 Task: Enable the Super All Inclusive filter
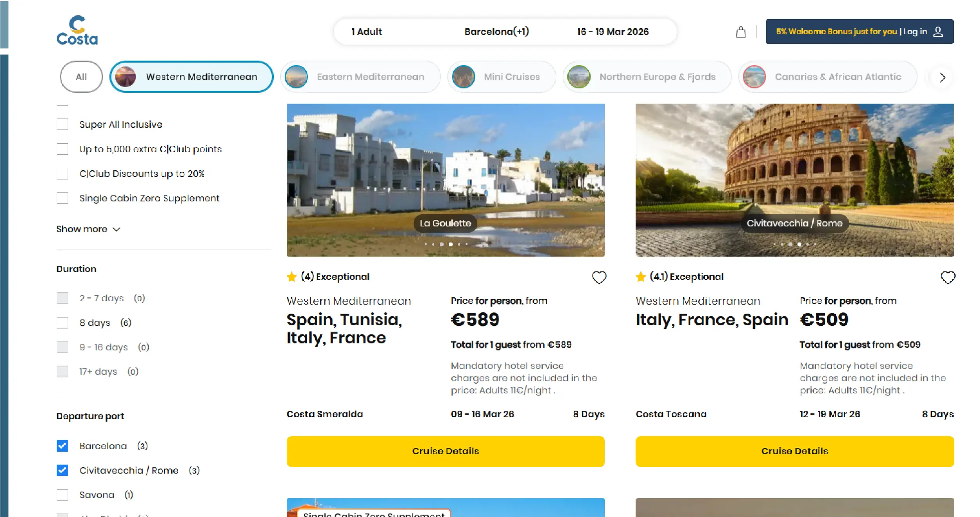tap(62, 124)
